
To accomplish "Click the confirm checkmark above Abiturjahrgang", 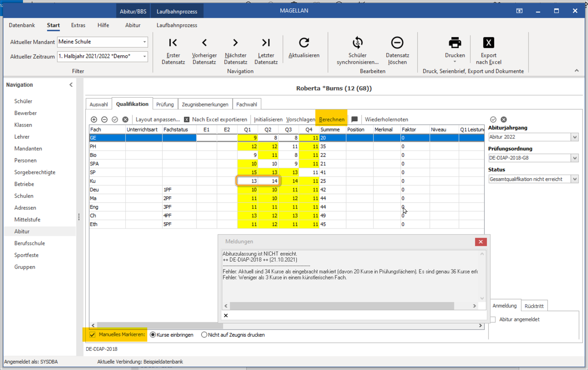I will pos(493,119).
